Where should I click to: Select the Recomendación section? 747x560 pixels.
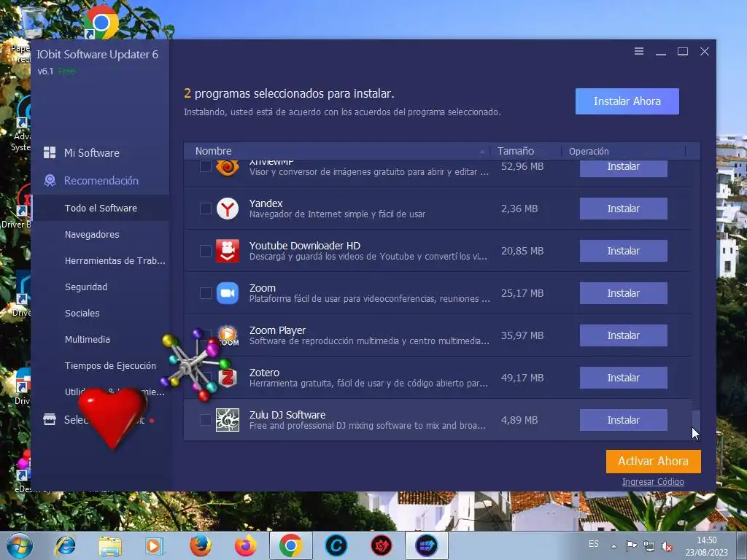pos(101,181)
